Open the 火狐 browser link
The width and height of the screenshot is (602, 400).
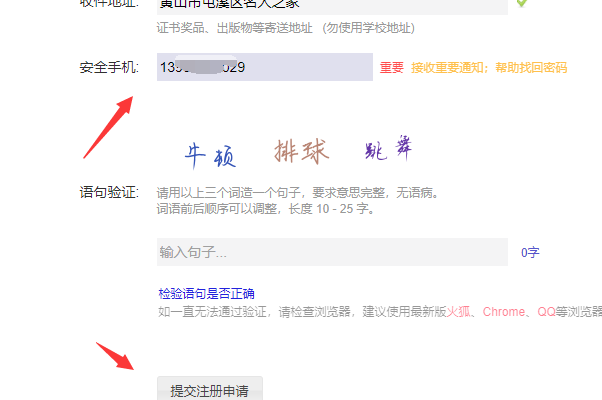458,312
